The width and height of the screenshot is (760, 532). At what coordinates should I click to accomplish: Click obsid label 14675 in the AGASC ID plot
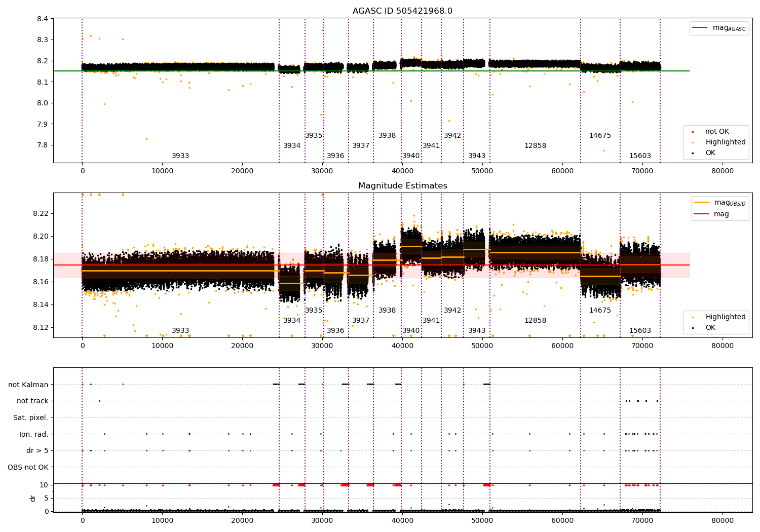600,135
